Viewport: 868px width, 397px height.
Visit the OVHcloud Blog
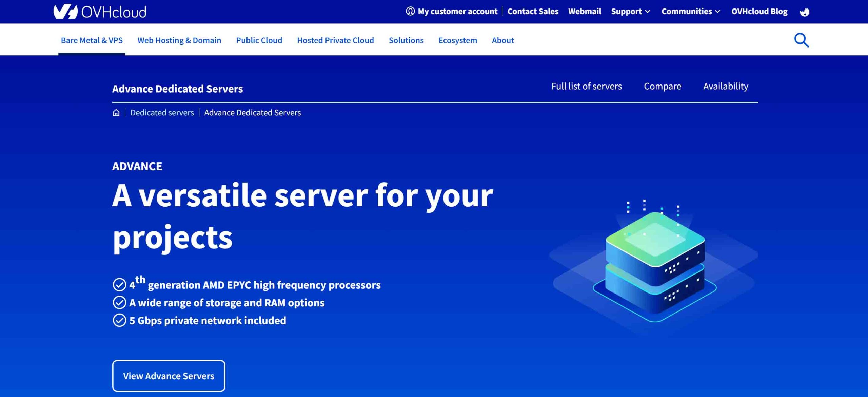(759, 11)
